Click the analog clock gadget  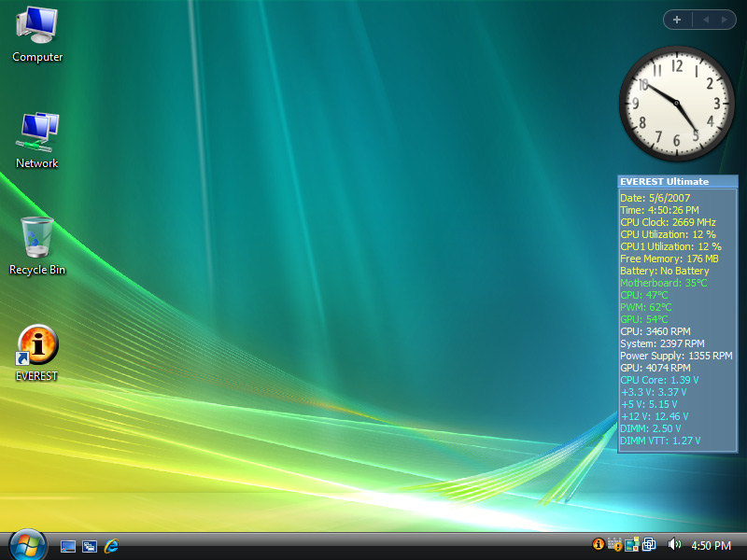click(677, 103)
